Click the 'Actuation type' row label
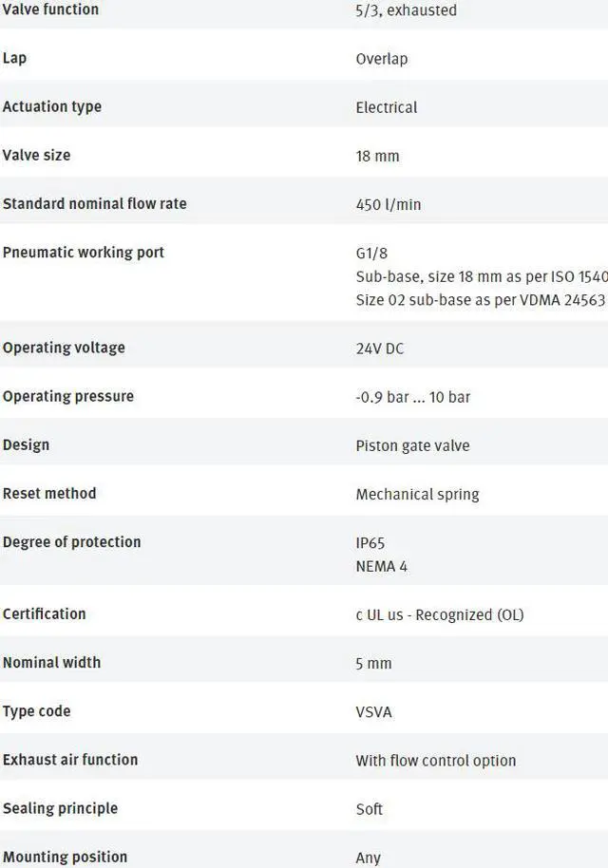Image resolution: width=608 pixels, height=868 pixels. point(52,106)
